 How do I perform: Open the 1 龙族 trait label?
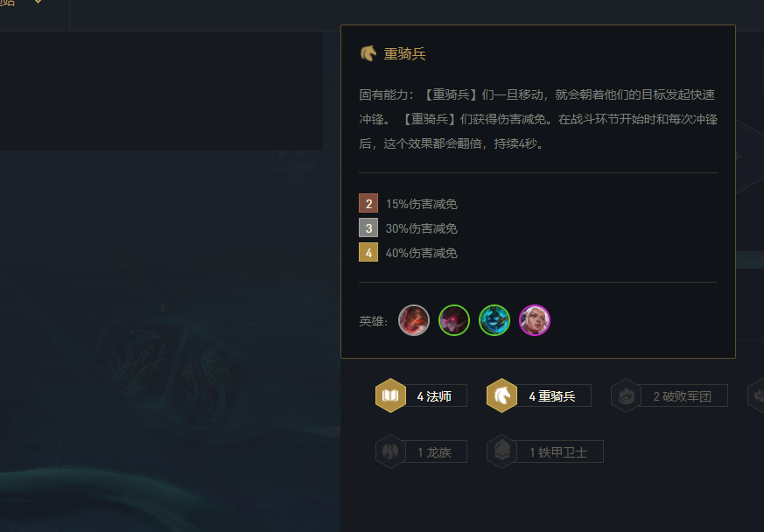435,451
